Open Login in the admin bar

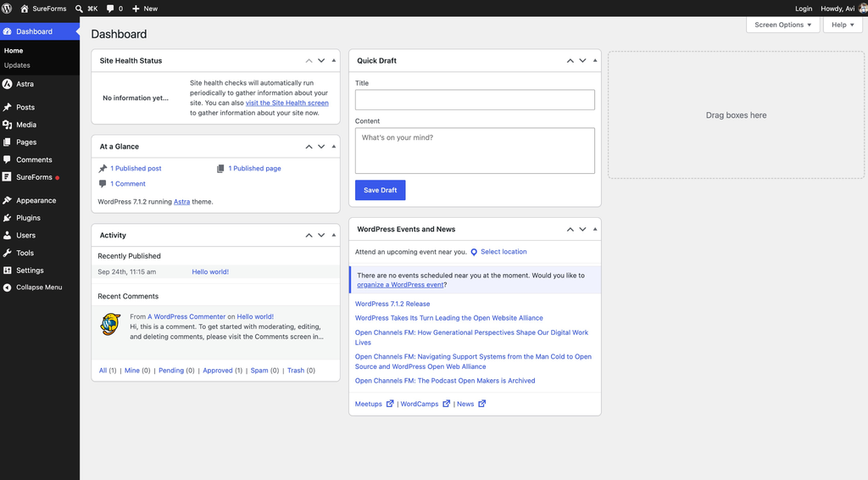(804, 8)
